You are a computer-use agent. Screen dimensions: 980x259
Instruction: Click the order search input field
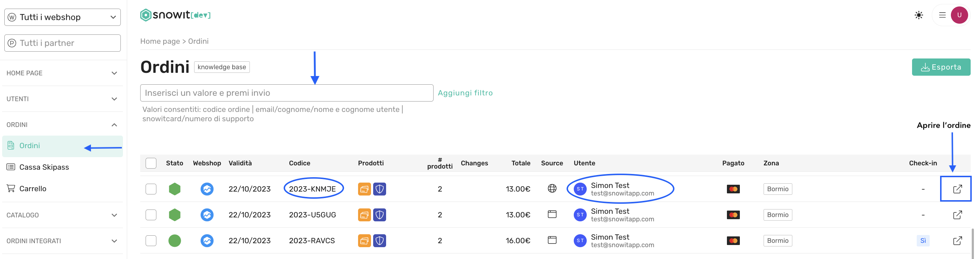(287, 93)
